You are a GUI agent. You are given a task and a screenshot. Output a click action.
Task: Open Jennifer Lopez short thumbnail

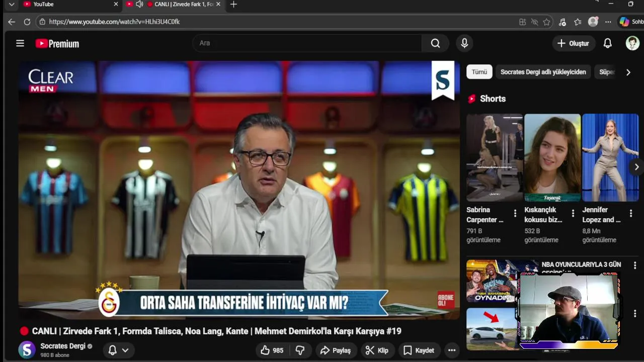610,157
